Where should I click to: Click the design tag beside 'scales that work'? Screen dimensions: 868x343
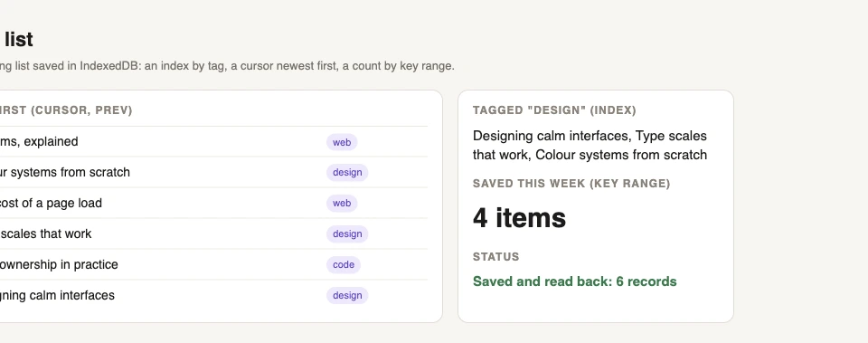point(347,234)
